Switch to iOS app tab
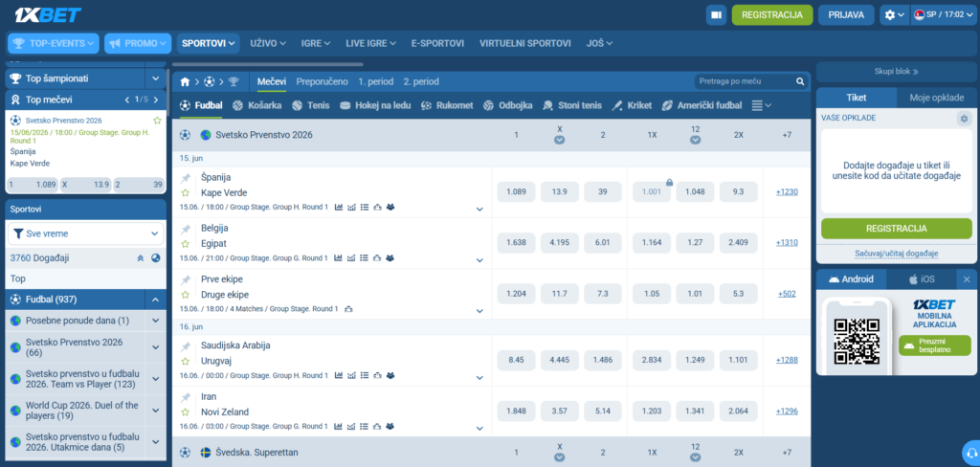980x467 pixels. click(923, 279)
